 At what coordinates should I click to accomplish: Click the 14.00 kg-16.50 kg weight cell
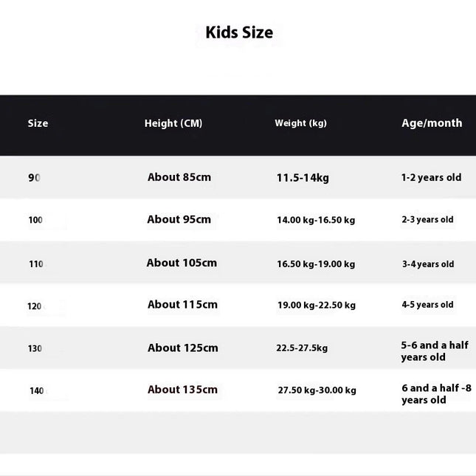316,220
